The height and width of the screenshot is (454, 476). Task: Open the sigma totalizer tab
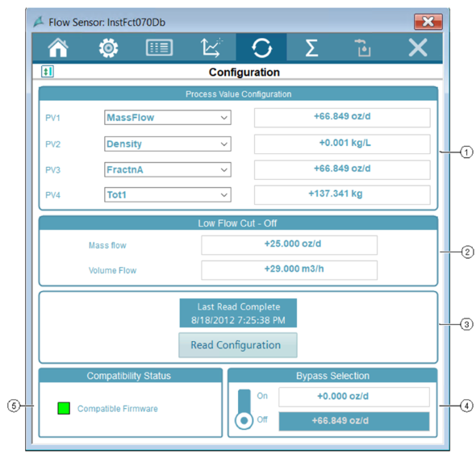pos(311,48)
